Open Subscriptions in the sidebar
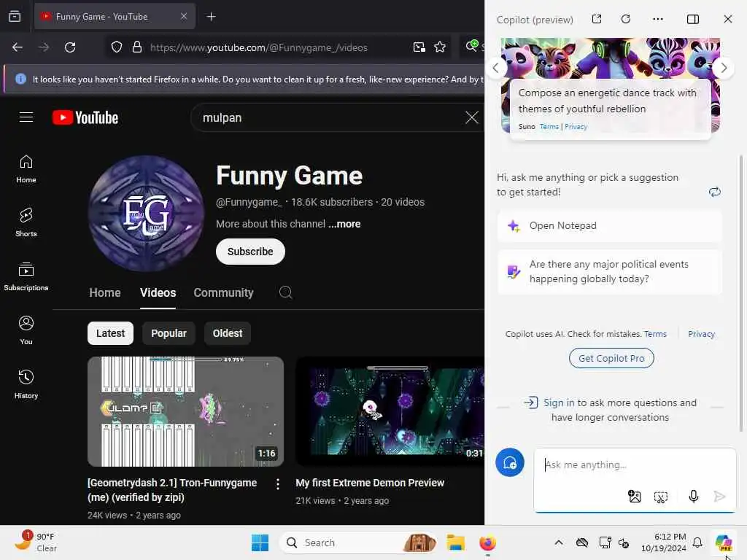 tap(26, 276)
